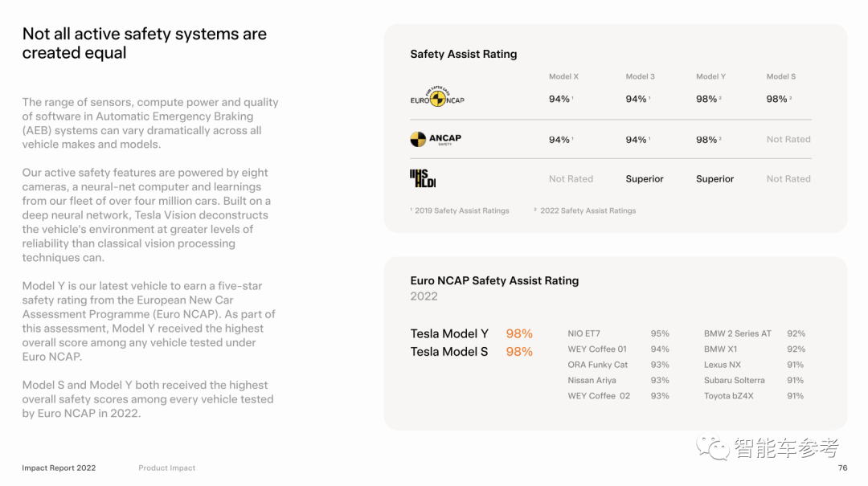Select the Model S column header

(780, 76)
